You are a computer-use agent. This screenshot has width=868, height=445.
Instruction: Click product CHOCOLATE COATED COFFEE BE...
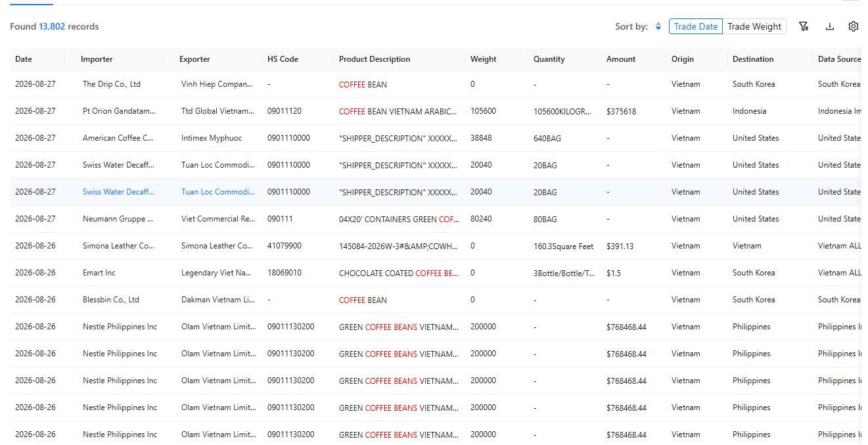pos(399,273)
